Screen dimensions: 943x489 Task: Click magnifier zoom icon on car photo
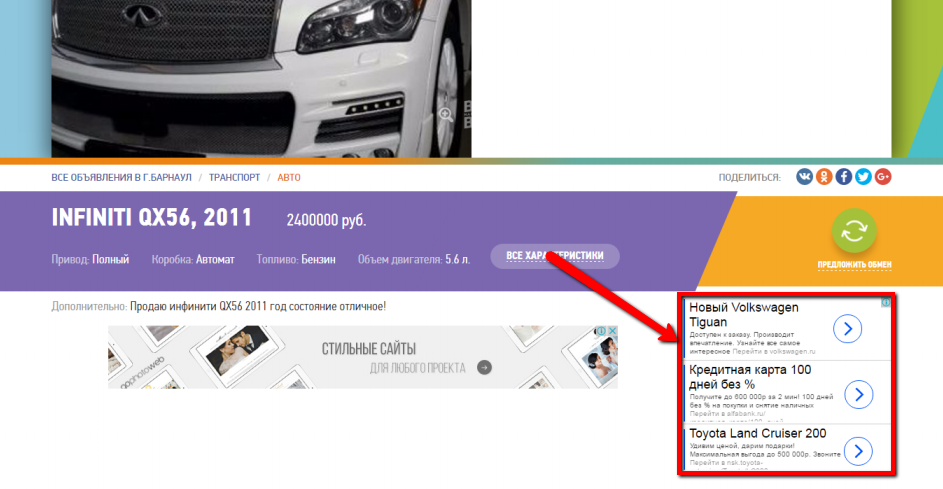[446, 114]
